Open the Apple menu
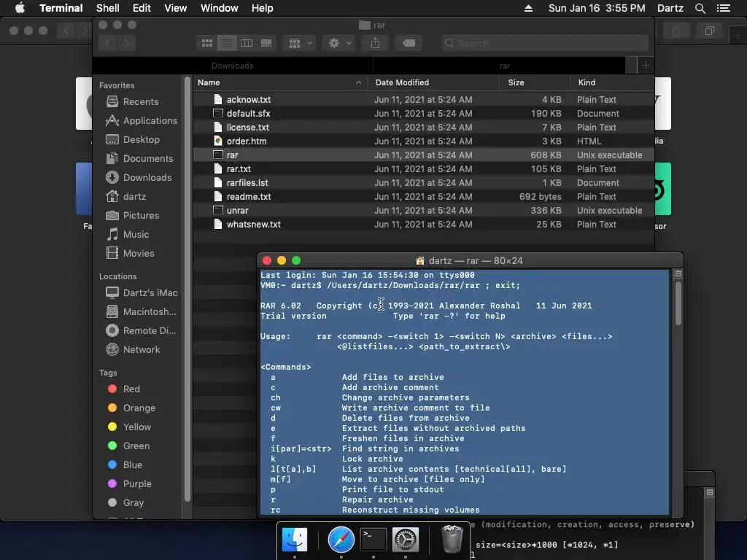The height and width of the screenshot is (560, 747). (20, 8)
